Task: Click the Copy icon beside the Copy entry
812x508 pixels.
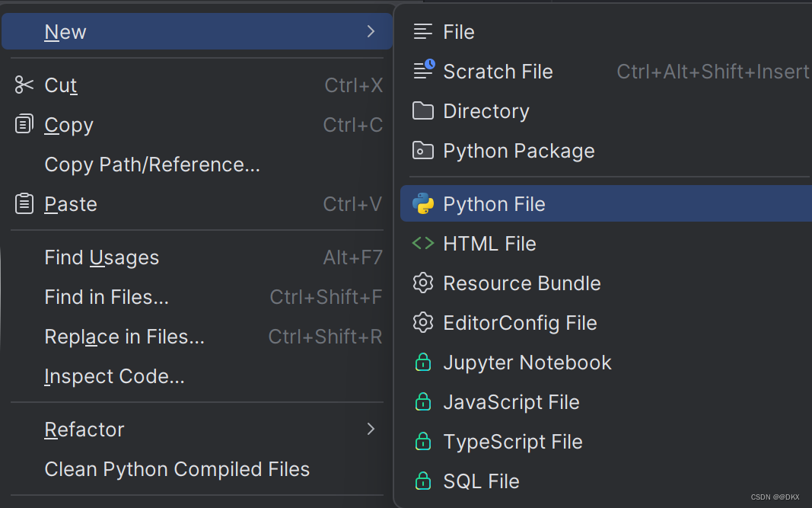Action: pyautogui.click(x=24, y=124)
